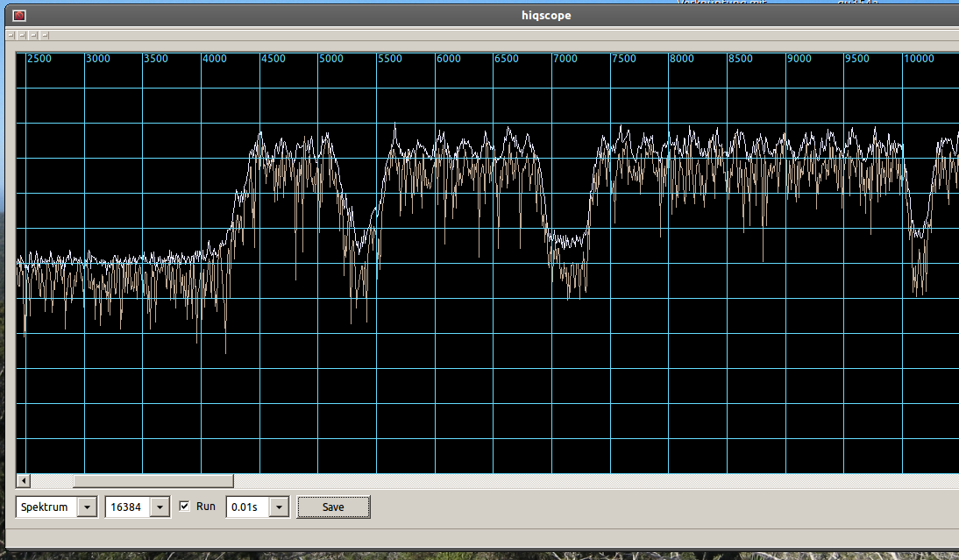The width and height of the screenshot is (959, 560).
Task: Click the Save button
Action: 333,507
